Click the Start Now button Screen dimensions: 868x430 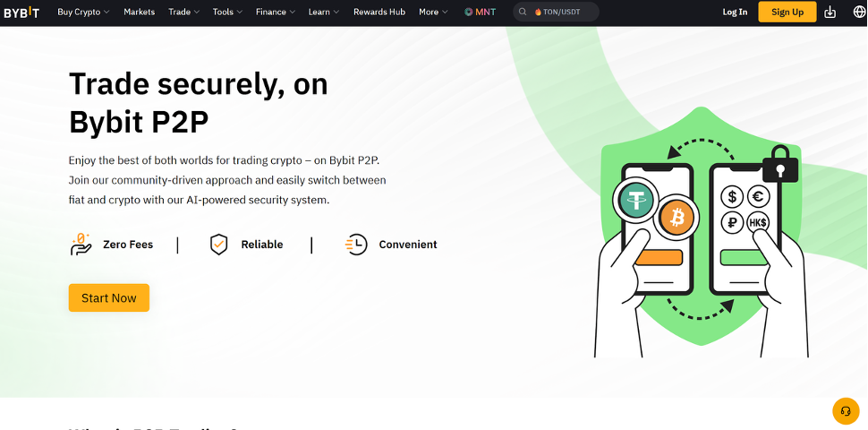pos(109,297)
